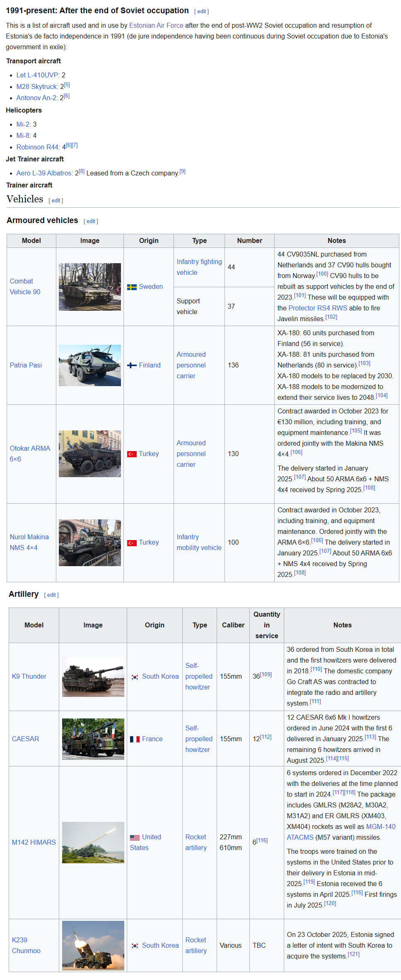
Task: Click Turkey flag in Otokar ARMA row
Action: (x=132, y=454)
